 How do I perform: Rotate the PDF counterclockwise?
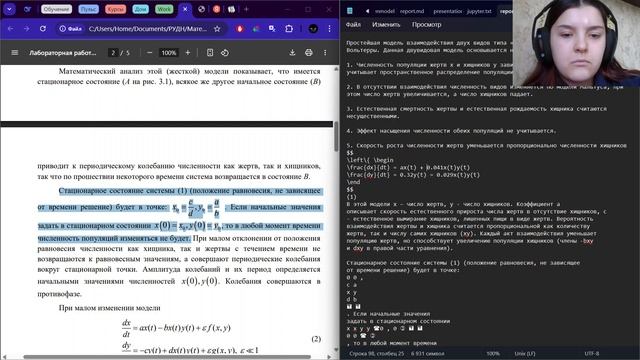click(225, 53)
